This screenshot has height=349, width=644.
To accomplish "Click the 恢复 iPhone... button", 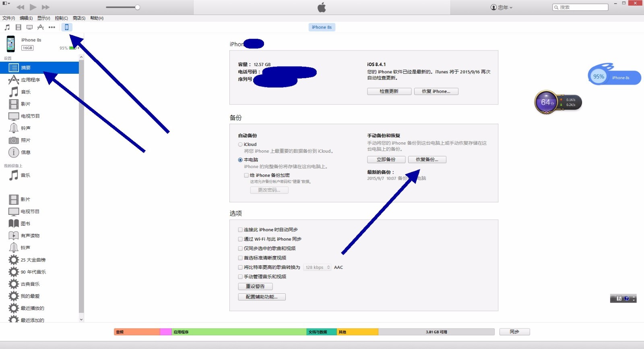I will [436, 91].
